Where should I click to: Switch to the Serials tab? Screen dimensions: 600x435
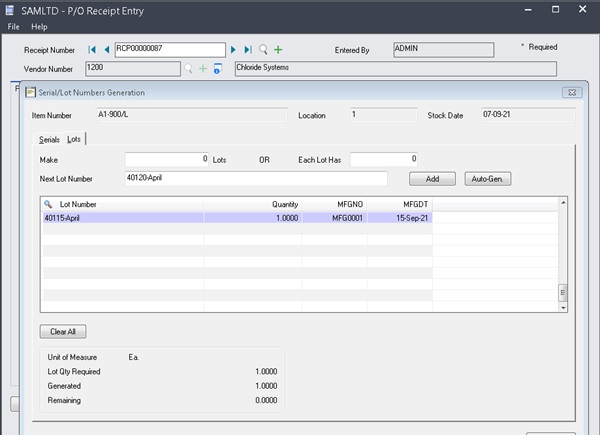click(x=49, y=140)
